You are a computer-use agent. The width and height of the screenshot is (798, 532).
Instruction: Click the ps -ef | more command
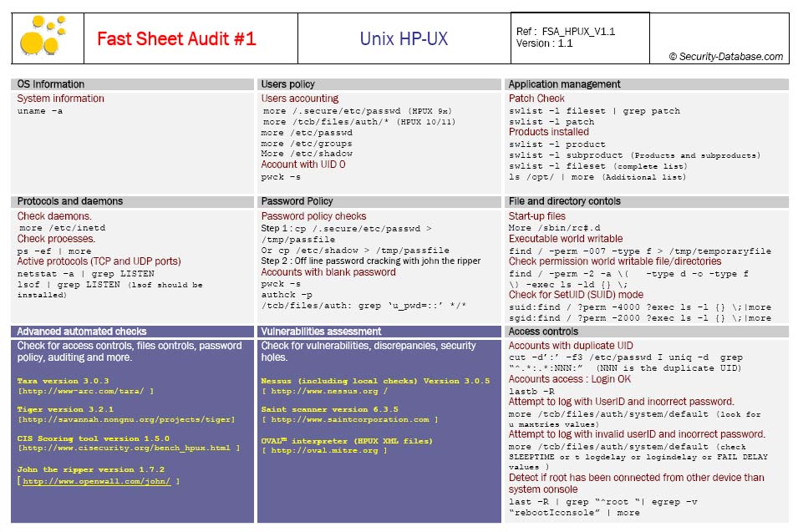click(x=54, y=251)
